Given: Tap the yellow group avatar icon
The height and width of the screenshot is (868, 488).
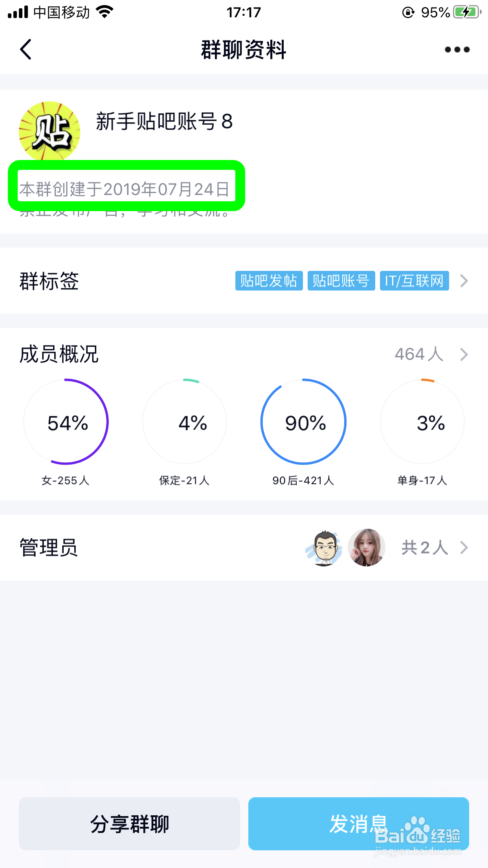Looking at the screenshot, I should 50,131.
